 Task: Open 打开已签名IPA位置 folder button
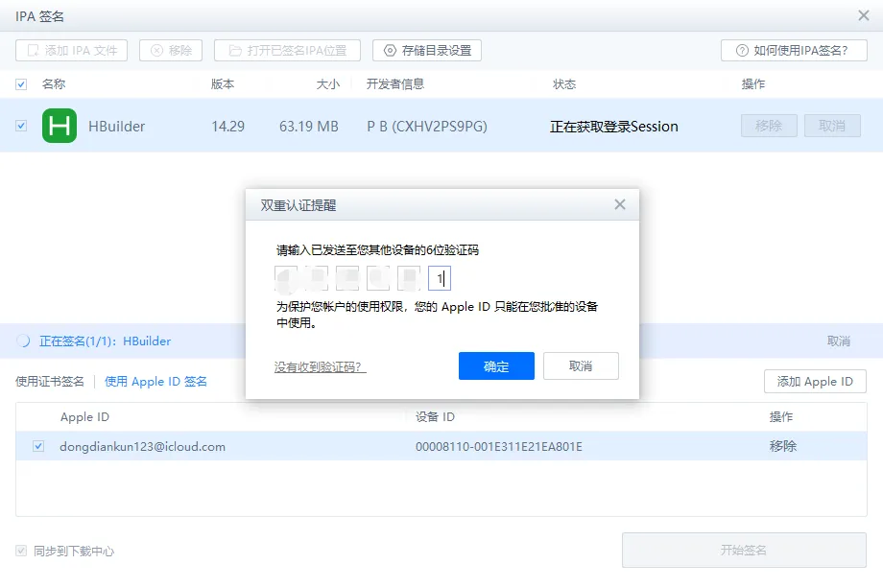287,51
